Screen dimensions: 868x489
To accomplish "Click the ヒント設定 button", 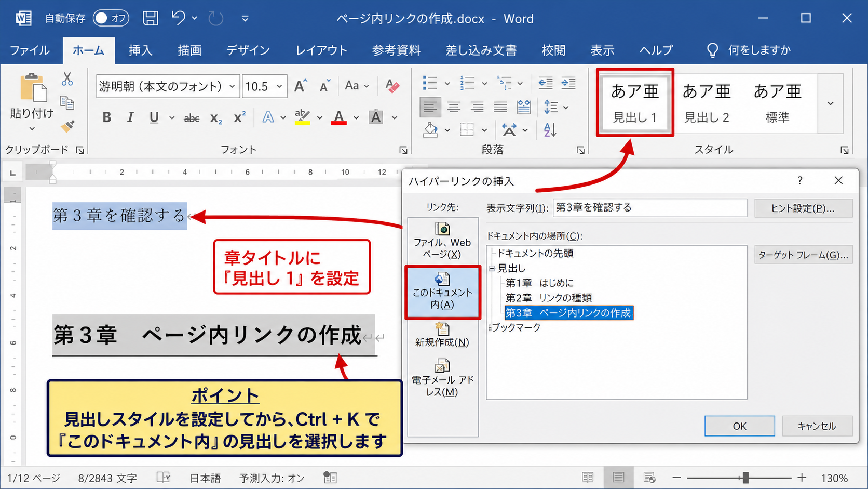I will tap(803, 208).
